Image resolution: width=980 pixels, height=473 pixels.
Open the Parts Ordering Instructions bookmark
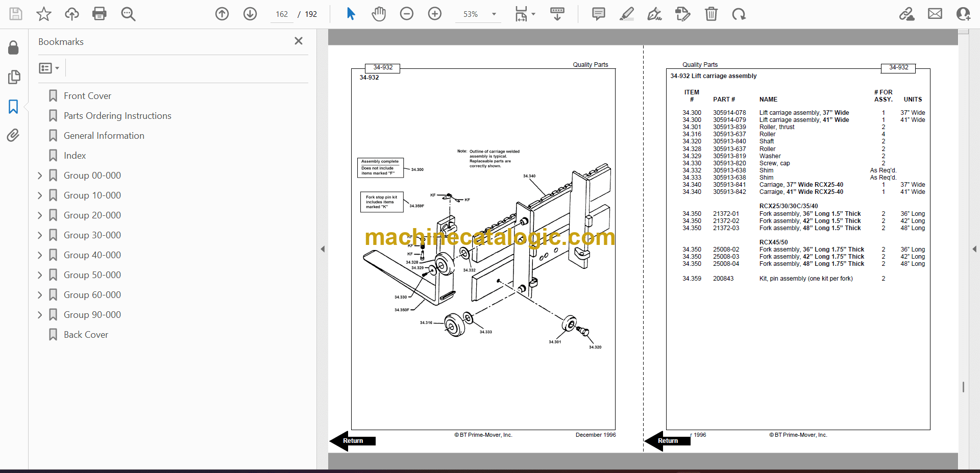point(117,116)
